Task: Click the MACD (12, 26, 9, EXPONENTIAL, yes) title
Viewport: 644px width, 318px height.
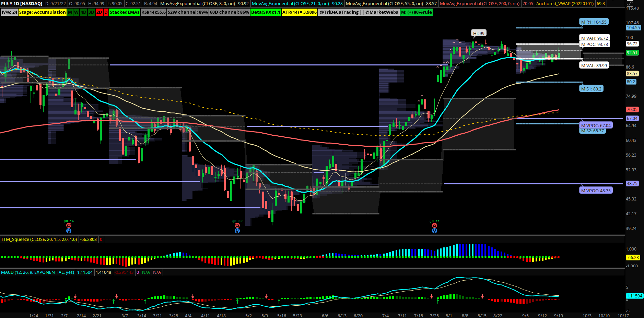Action: coord(38,272)
